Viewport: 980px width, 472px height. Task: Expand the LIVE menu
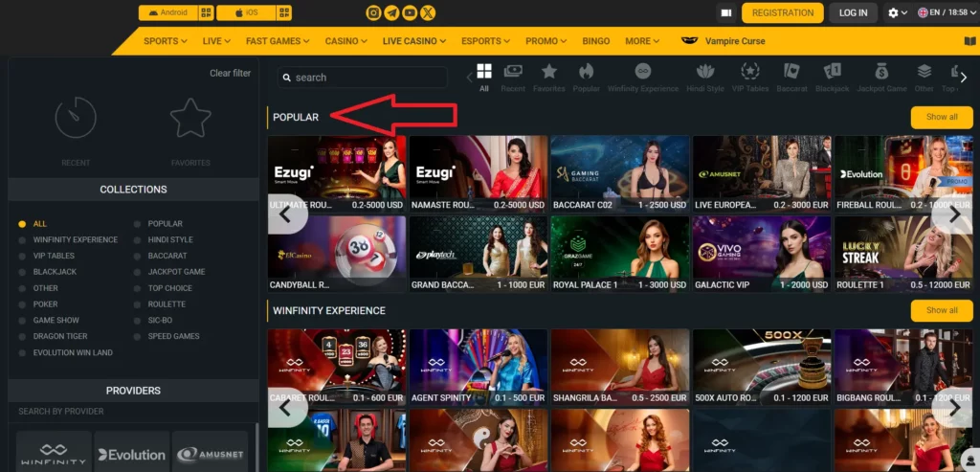click(x=216, y=41)
